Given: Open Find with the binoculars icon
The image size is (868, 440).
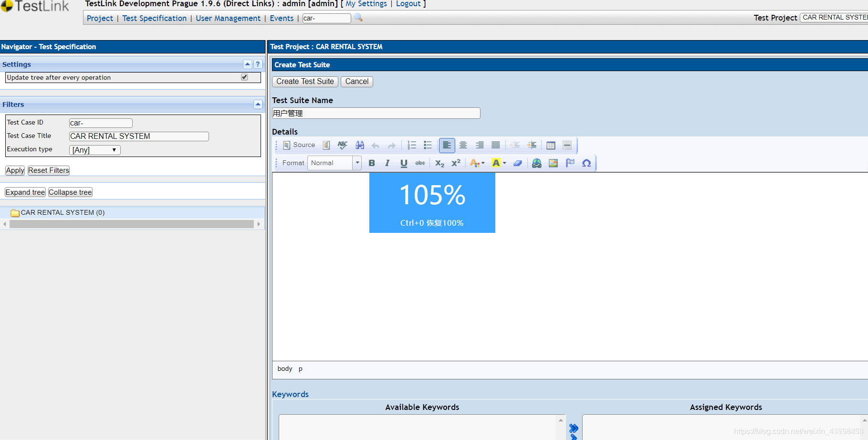Looking at the screenshot, I should [360, 145].
